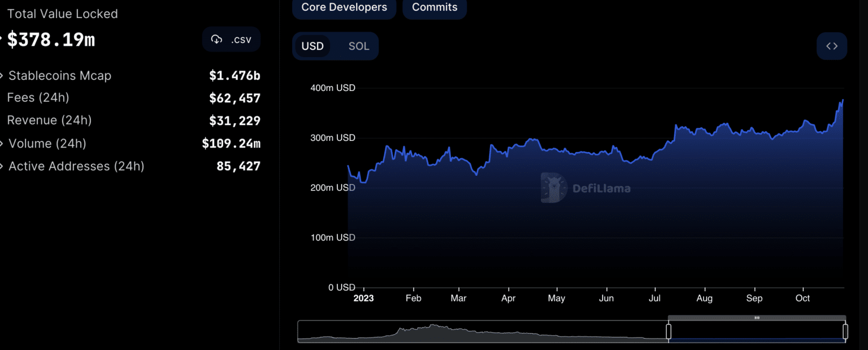Click the Total Value Locked heading
The image size is (868, 350).
(62, 14)
